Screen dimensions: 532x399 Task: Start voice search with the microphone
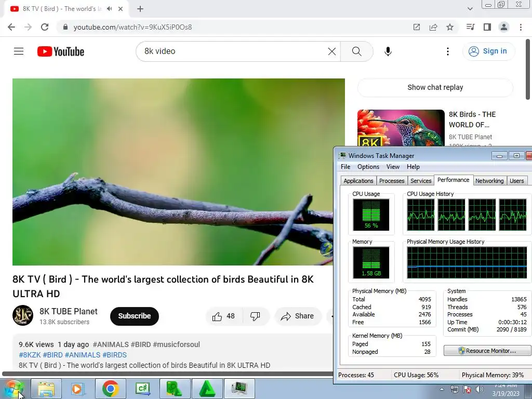click(x=388, y=51)
